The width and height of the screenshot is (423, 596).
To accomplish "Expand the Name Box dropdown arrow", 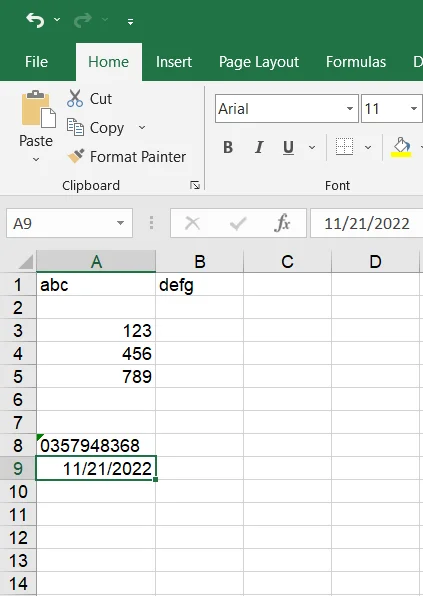I will point(120,223).
